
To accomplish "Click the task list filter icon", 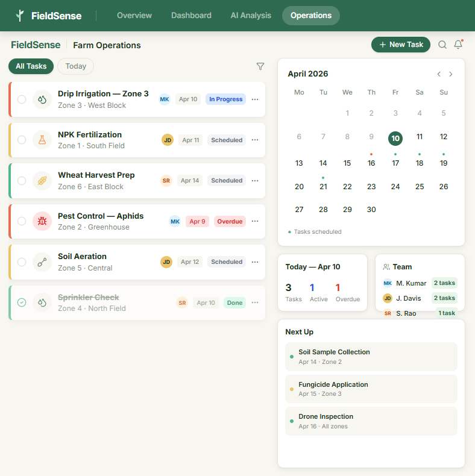I will [260, 66].
